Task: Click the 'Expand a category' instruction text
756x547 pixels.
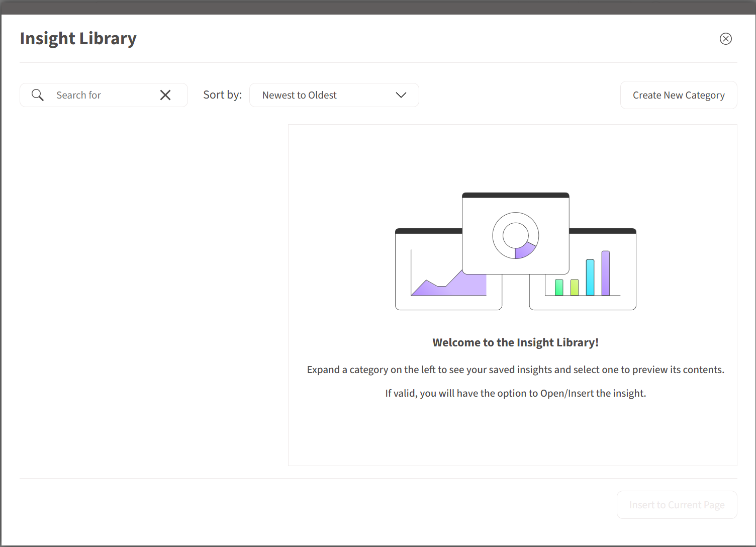Action: 516,370
